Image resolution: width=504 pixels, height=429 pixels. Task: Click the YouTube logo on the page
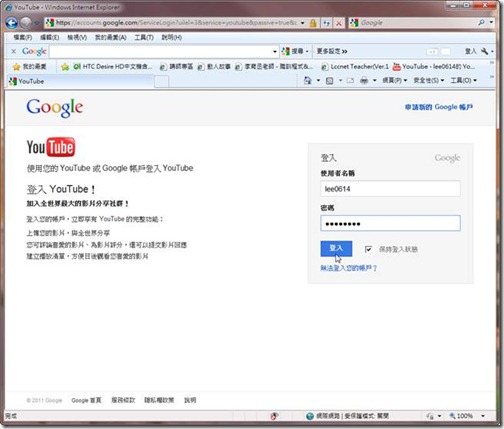pos(51,147)
